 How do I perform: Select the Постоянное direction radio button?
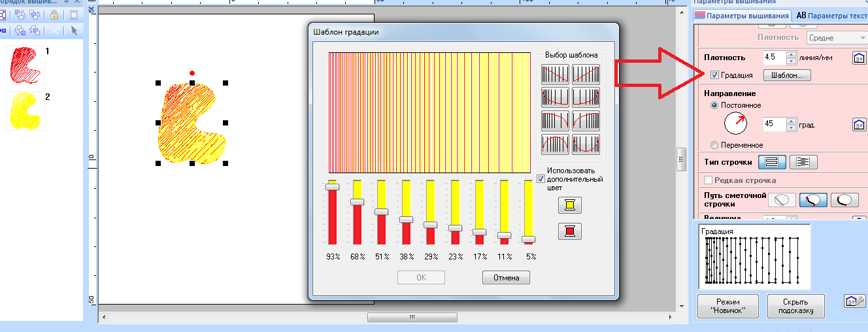[x=714, y=105]
